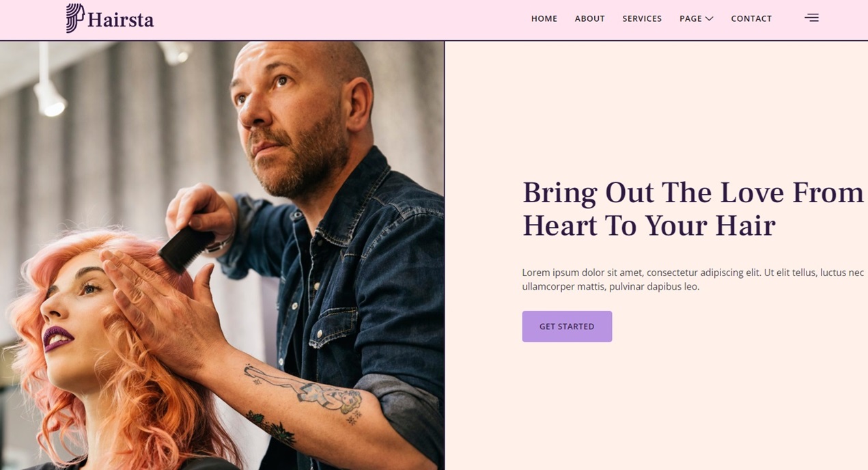Click the 'Bring Out The Love' heading
This screenshot has height=470, width=868.
(x=693, y=209)
